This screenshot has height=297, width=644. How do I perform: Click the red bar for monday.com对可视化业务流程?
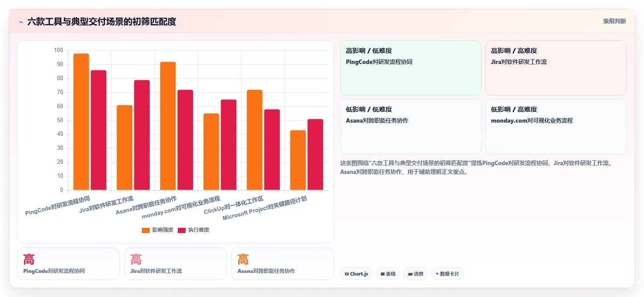pyautogui.click(x=229, y=145)
